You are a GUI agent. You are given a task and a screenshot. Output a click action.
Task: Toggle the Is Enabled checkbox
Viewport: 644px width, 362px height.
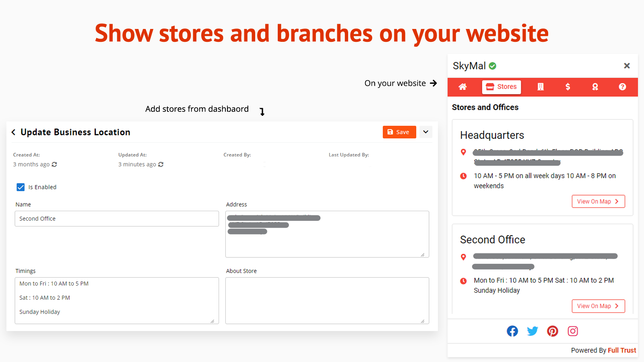pos(21,187)
